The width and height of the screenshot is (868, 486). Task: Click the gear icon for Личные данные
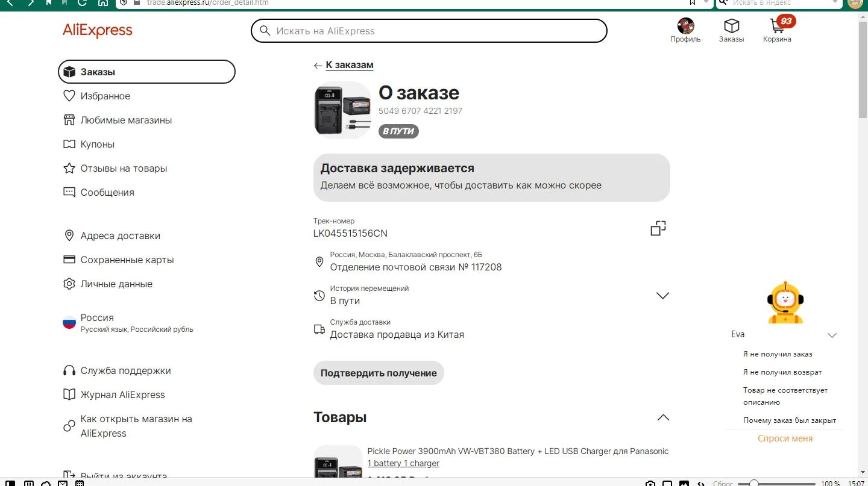point(69,284)
